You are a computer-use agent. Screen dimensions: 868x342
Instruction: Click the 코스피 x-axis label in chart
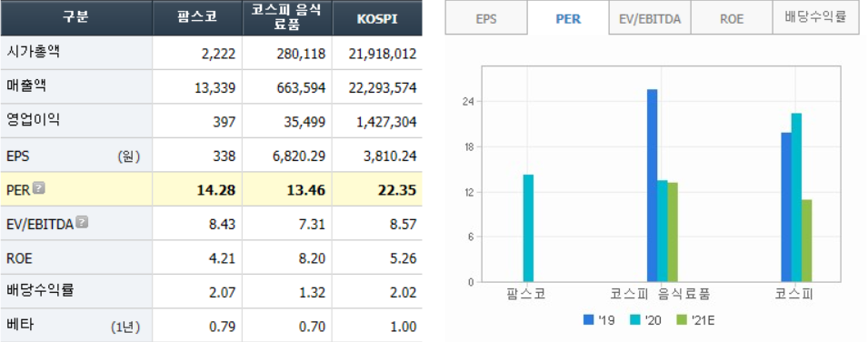[793, 294]
